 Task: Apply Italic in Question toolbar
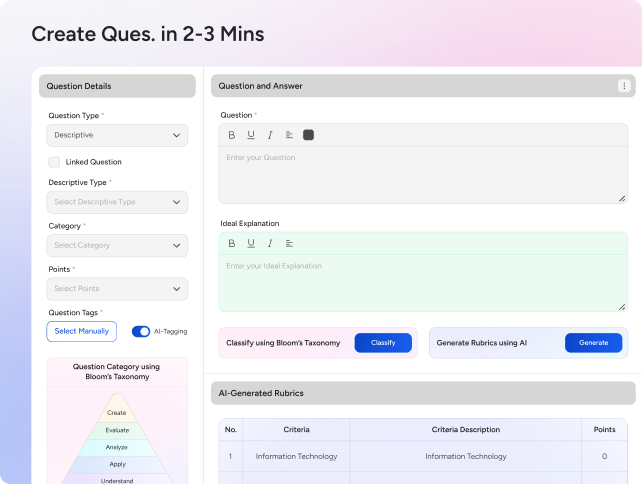(270, 135)
